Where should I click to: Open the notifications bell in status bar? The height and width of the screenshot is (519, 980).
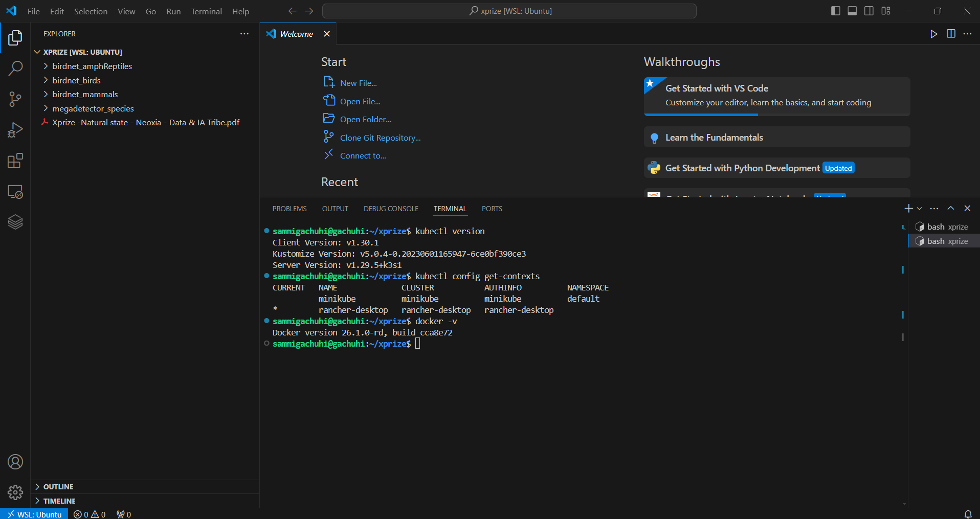pyautogui.click(x=968, y=514)
